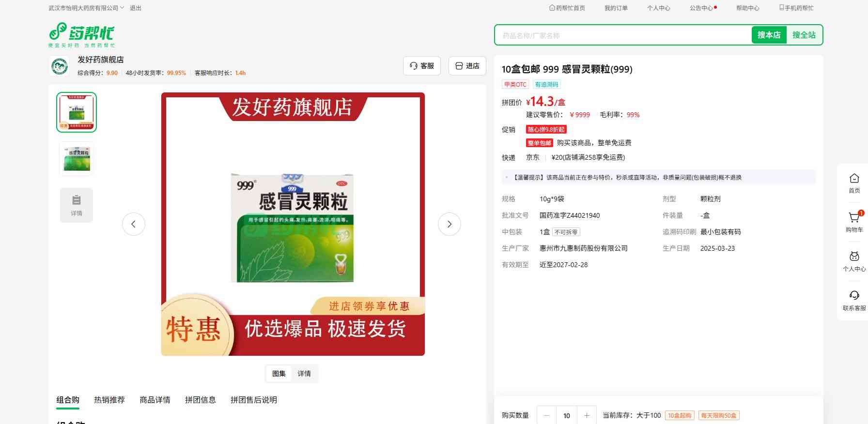Screen dimensions: 868x424
Task: Click the 搜本店 search button
Action: point(769,35)
